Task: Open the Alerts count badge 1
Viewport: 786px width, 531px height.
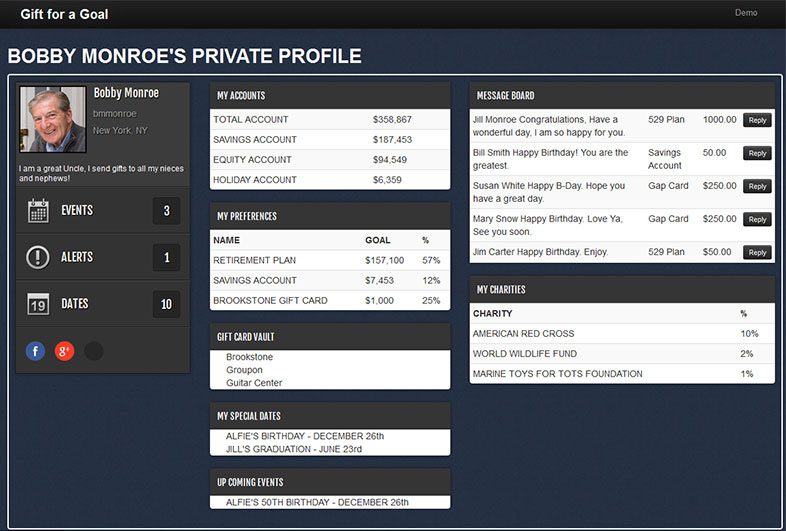Action: click(166, 257)
